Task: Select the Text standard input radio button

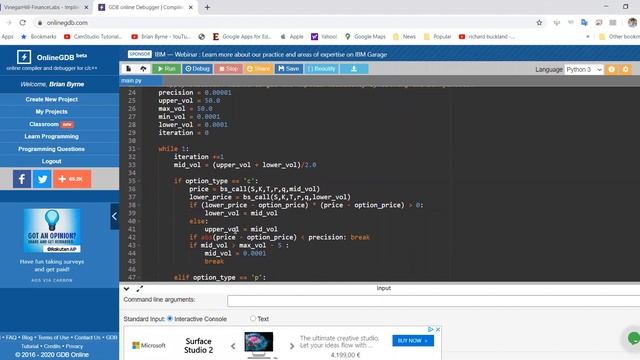Action: click(x=253, y=318)
